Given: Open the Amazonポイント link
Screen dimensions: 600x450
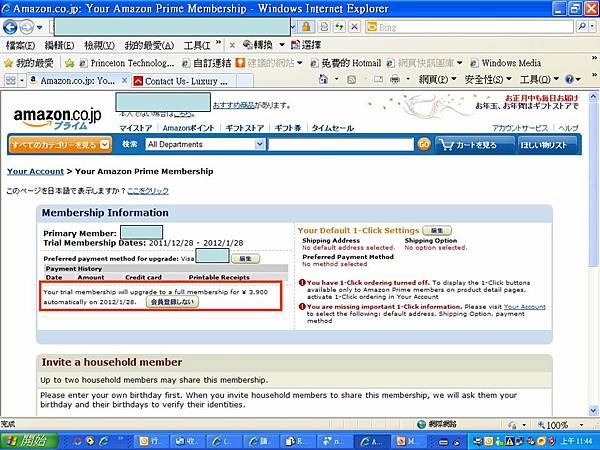Looking at the screenshot, I should tap(188, 128).
